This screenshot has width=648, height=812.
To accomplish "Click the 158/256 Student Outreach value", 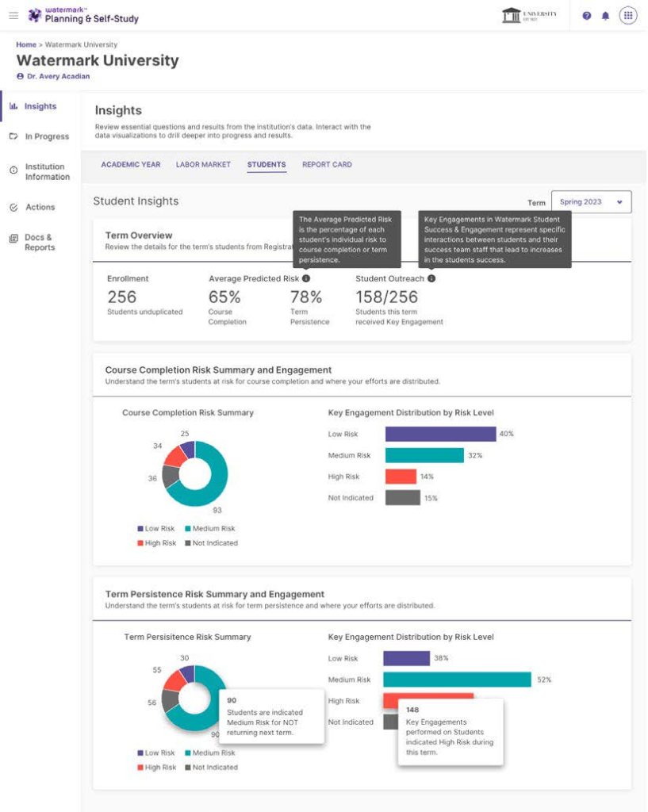I will (x=386, y=297).
